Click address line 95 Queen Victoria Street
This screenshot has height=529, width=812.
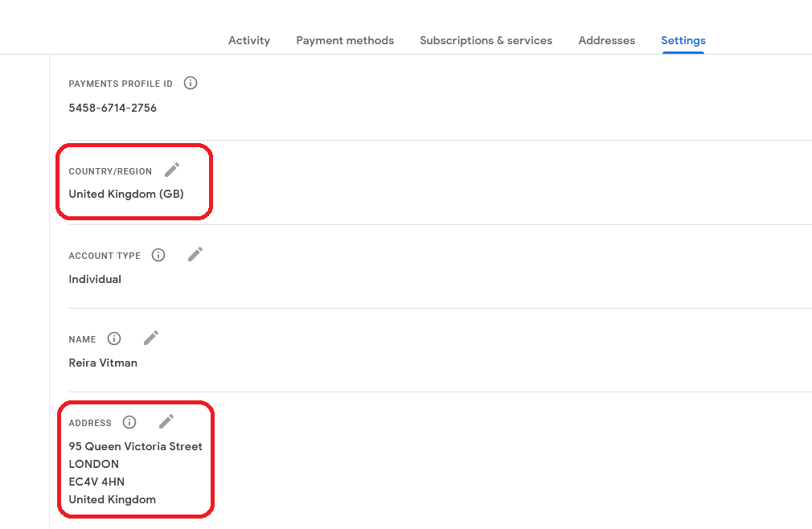(x=136, y=446)
